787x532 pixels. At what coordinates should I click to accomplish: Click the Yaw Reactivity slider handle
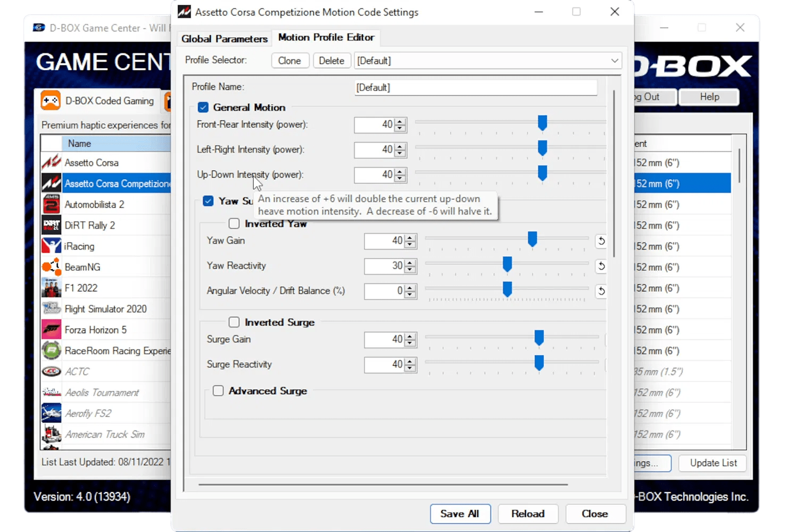tap(507, 264)
